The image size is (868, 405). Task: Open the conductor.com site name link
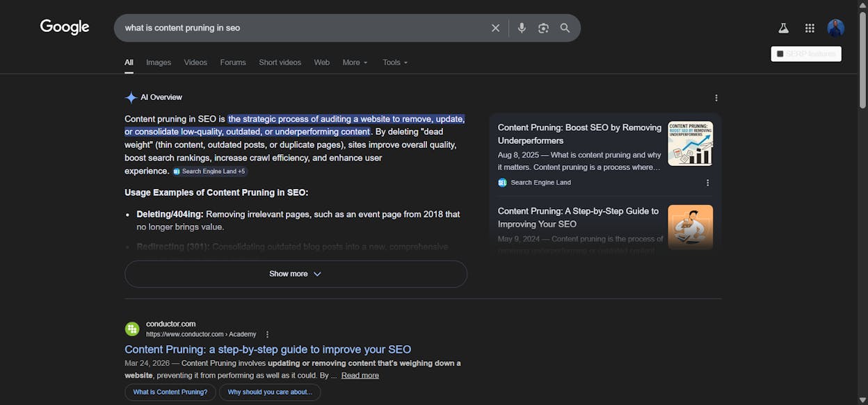pos(170,324)
